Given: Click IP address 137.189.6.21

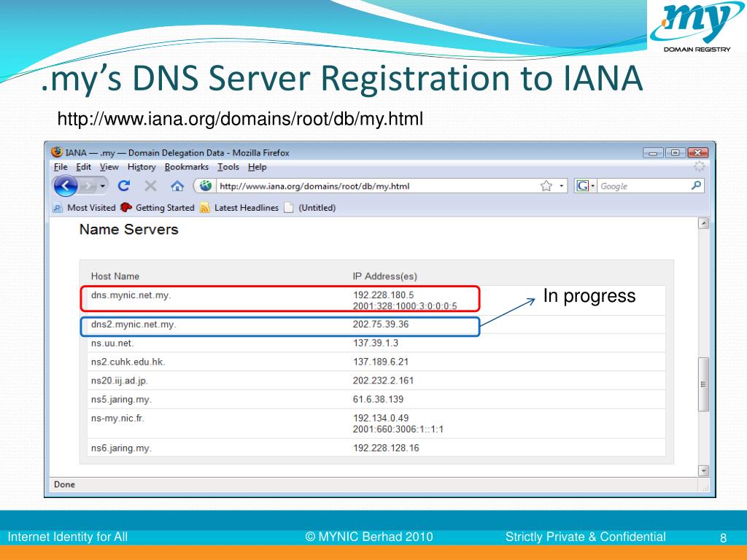Looking at the screenshot, I should (x=381, y=362).
